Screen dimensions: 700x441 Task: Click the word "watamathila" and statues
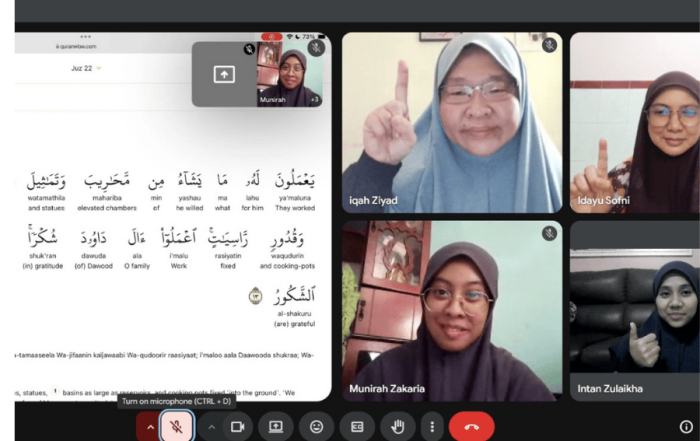pyautogui.click(x=46, y=198)
